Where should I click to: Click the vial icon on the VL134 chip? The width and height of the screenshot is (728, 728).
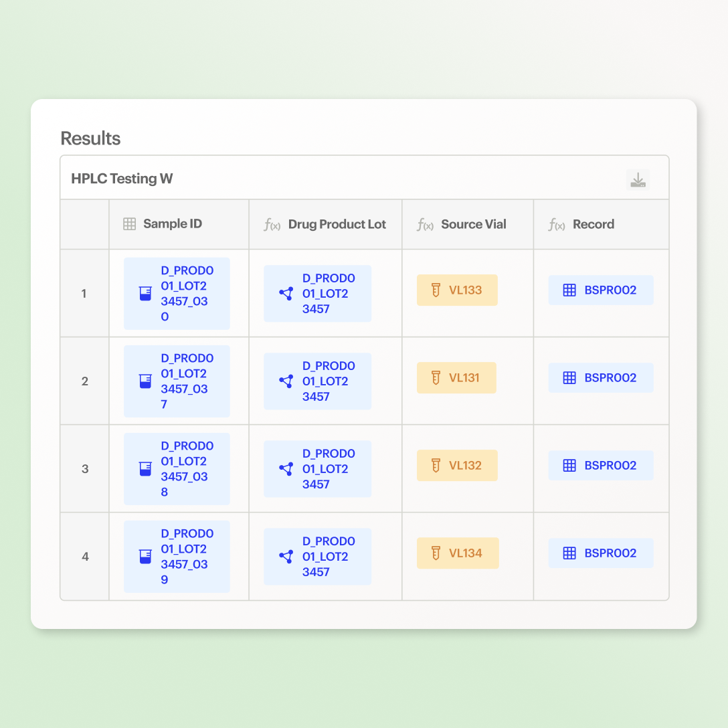coord(434,553)
